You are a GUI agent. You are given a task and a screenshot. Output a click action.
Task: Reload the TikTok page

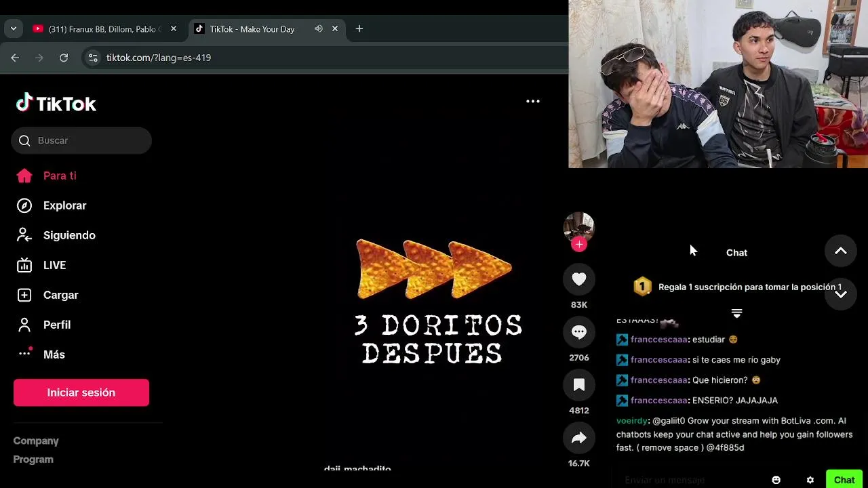pyautogui.click(x=64, y=58)
